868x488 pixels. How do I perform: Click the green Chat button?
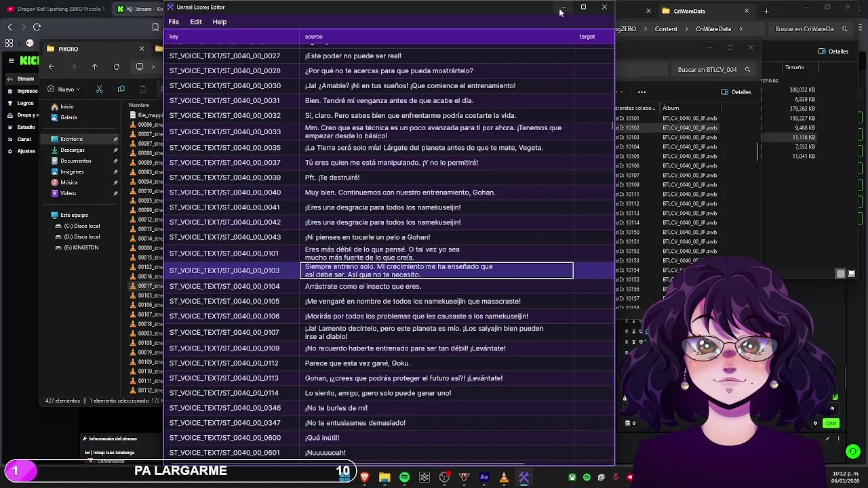[831, 423]
